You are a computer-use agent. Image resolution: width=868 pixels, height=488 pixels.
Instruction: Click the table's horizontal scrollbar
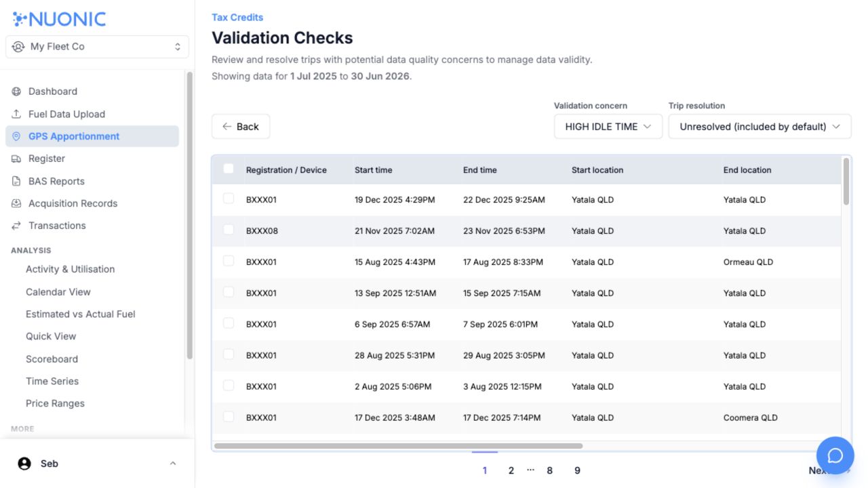(x=398, y=446)
